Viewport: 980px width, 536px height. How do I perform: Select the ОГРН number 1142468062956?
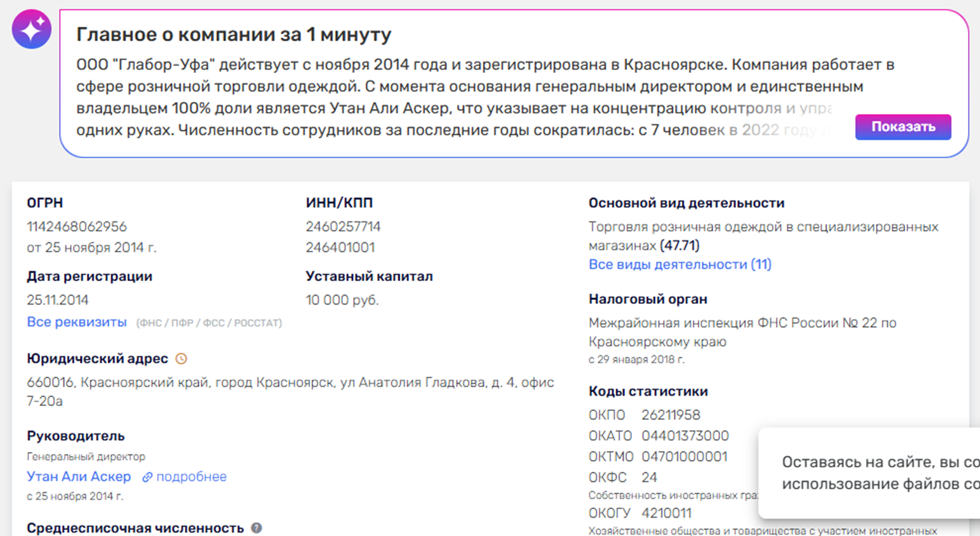(77, 226)
